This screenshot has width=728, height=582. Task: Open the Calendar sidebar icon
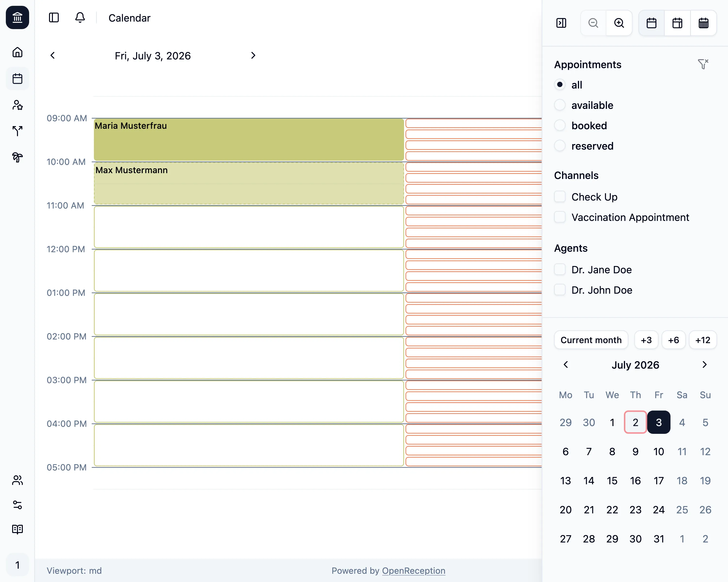[x=17, y=79]
